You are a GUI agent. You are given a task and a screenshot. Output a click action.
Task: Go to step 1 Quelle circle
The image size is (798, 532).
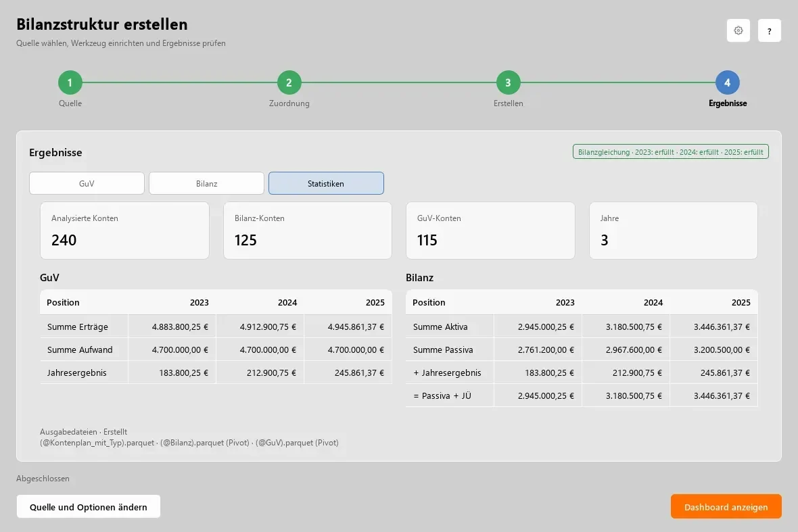[x=70, y=82]
